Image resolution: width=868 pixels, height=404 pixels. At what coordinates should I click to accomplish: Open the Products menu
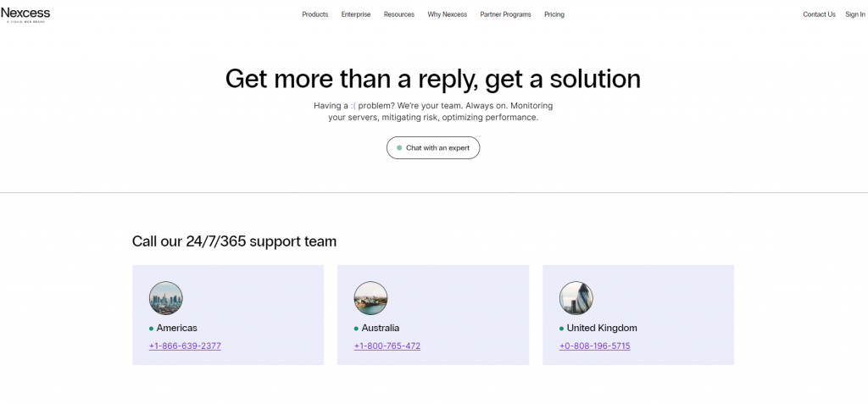[314, 14]
